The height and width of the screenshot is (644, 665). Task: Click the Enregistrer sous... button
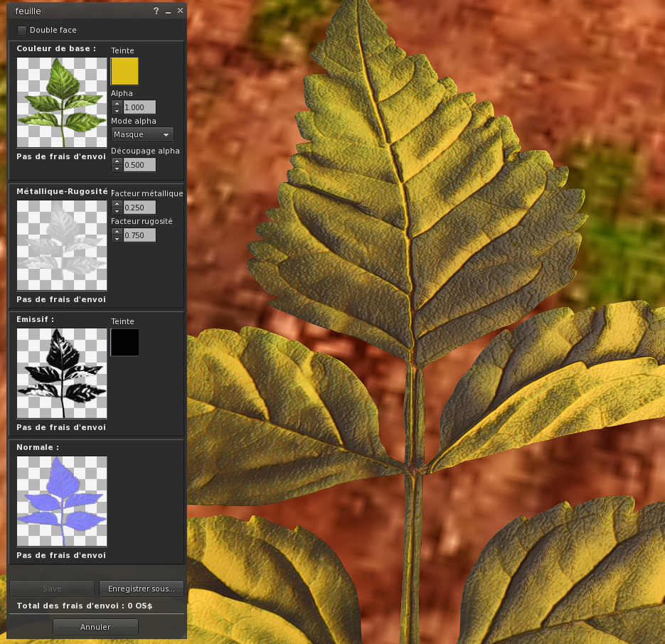click(x=141, y=589)
